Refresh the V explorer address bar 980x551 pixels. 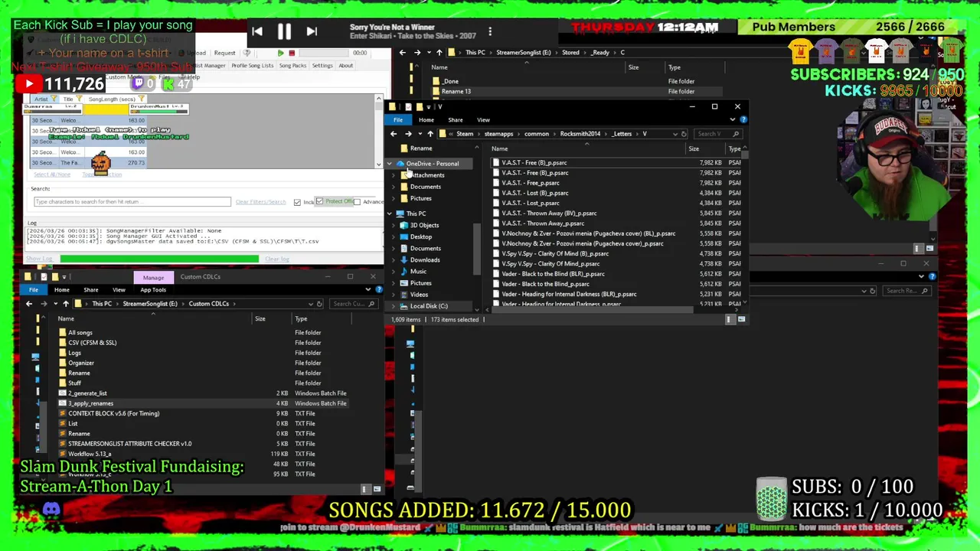684,134
